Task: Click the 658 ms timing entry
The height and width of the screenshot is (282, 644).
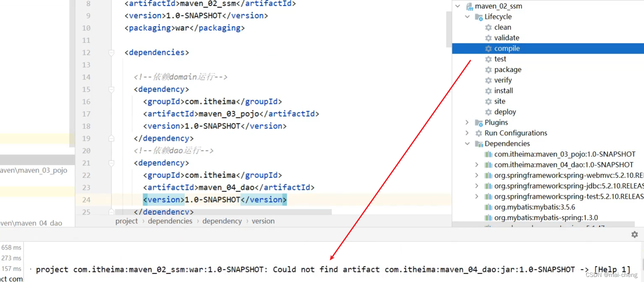Action: click(11, 247)
